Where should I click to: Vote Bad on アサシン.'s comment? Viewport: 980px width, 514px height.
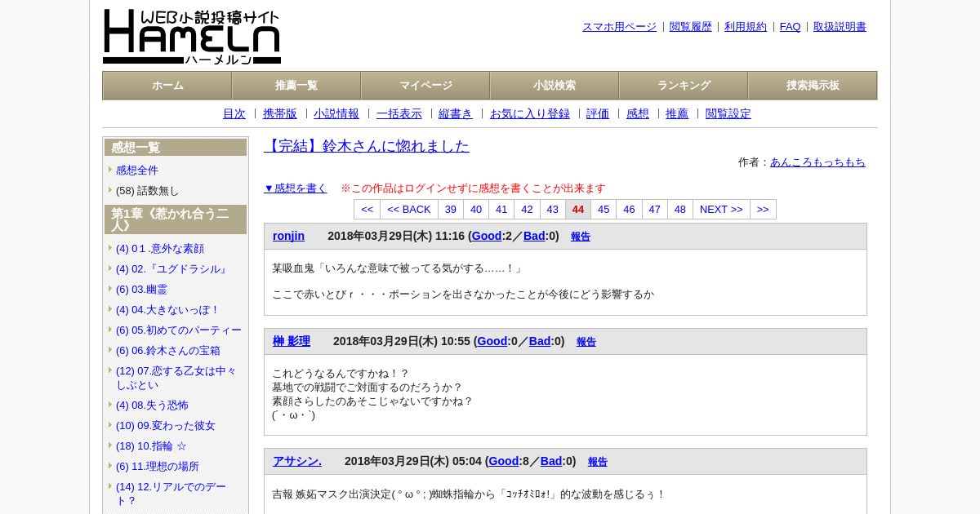[551, 462]
